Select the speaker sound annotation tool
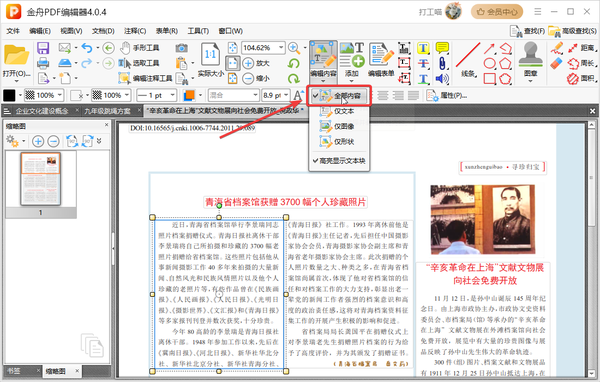This screenshot has height=382, width=600. 442,78
